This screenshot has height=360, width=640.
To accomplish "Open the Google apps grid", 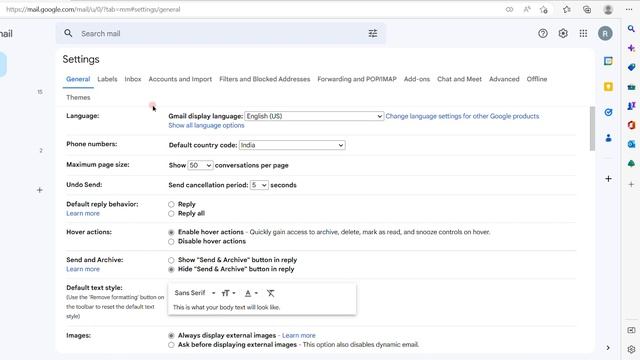I will (583, 33).
